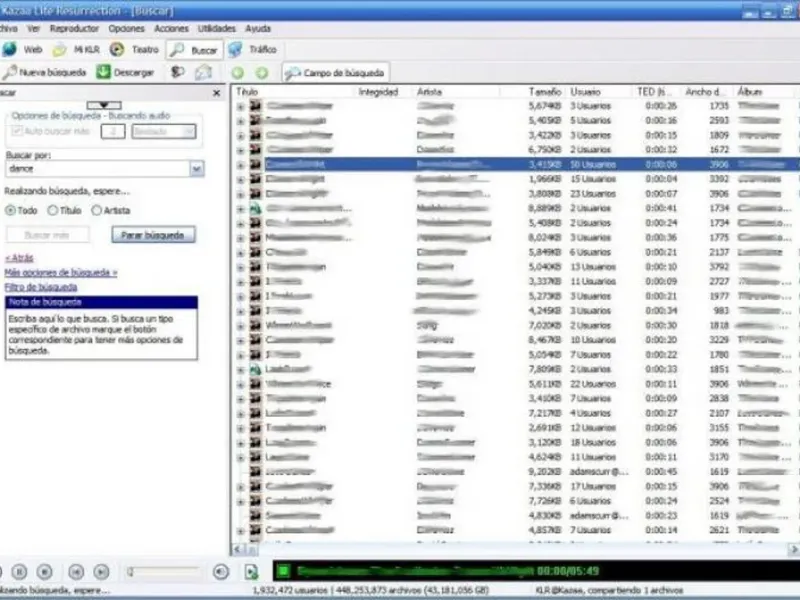Screen dimensions: 800x600
Task: Open the Tráfico transfers view
Action: click(253, 49)
